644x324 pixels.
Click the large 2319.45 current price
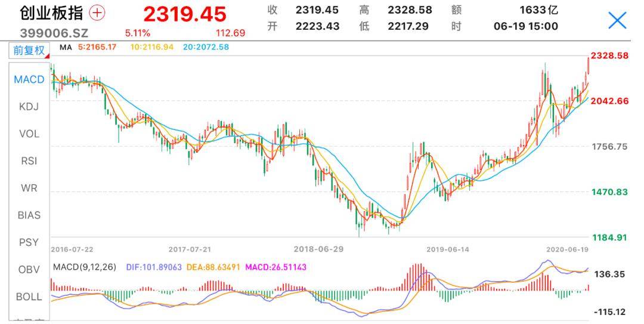[x=185, y=14]
